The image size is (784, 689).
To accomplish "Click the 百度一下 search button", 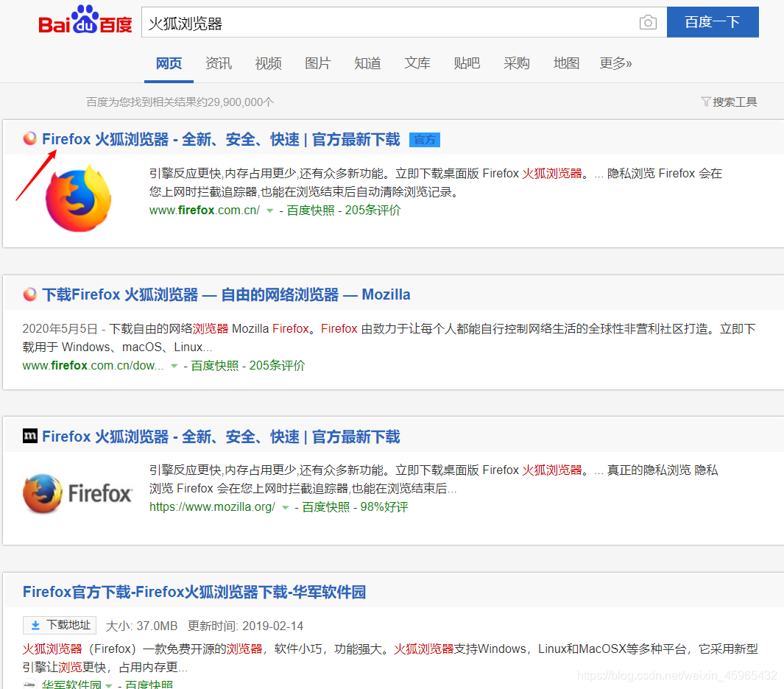I will click(713, 22).
